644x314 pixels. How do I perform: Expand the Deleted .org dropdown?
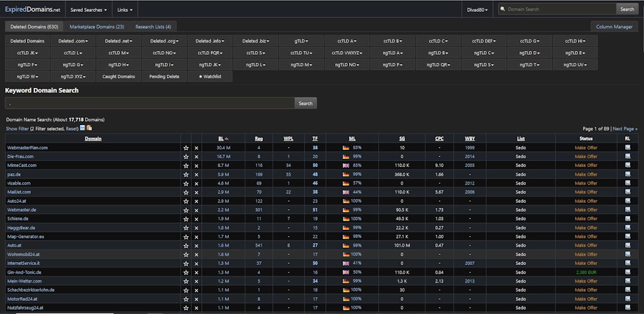(x=164, y=41)
